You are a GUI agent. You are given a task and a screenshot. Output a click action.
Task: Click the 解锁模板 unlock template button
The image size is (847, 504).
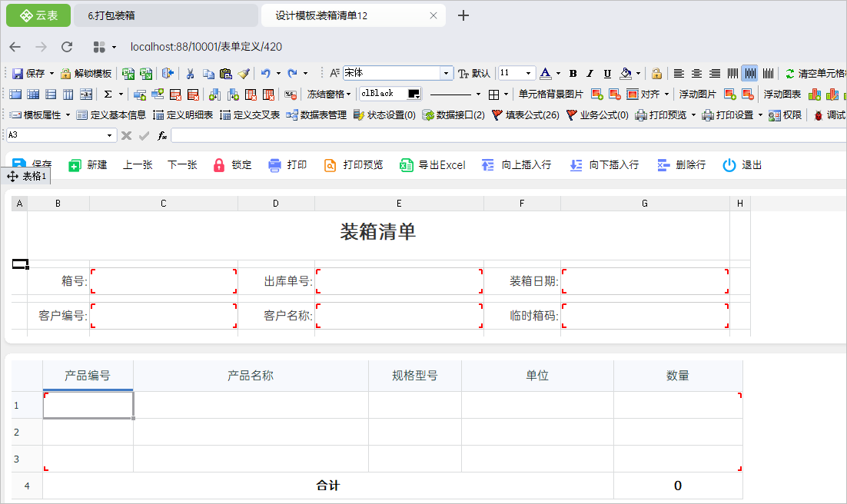point(86,74)
